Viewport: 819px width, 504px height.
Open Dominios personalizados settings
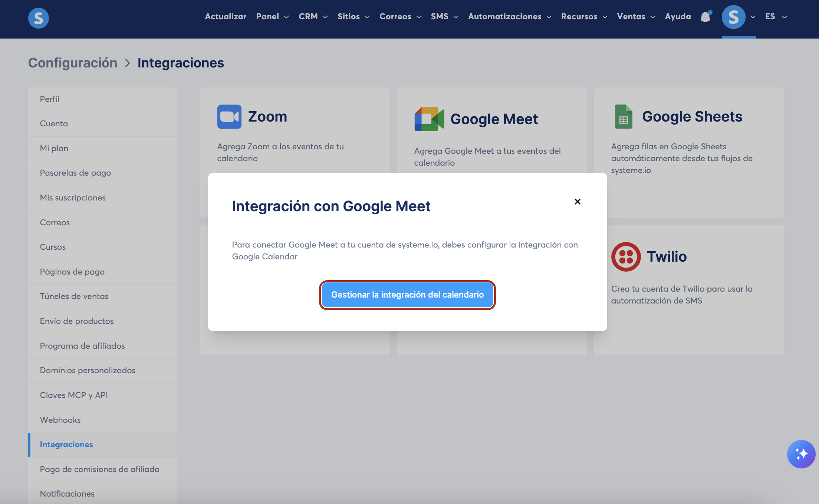[x=102, y=371]
